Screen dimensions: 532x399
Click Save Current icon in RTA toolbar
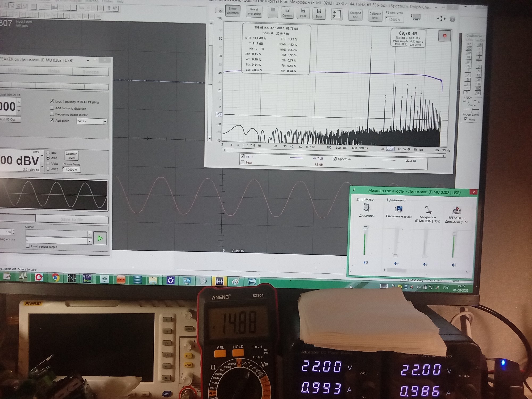(x=287, y=12)
